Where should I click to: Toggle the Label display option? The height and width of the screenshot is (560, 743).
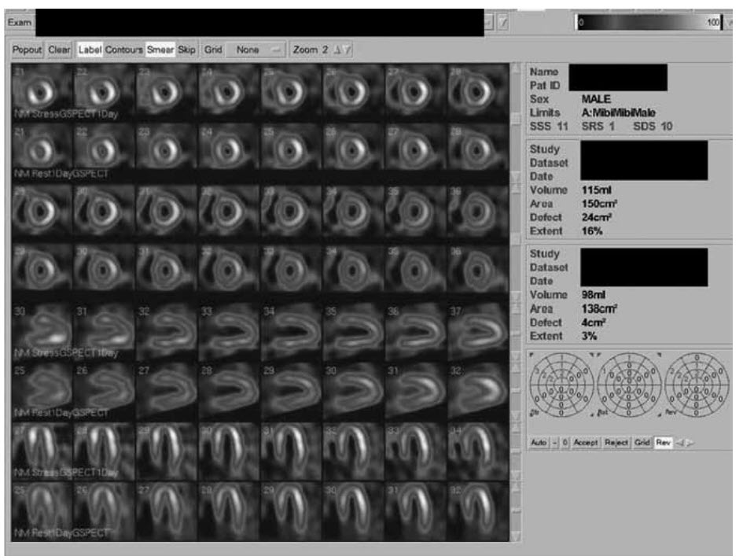click(90, 50)
